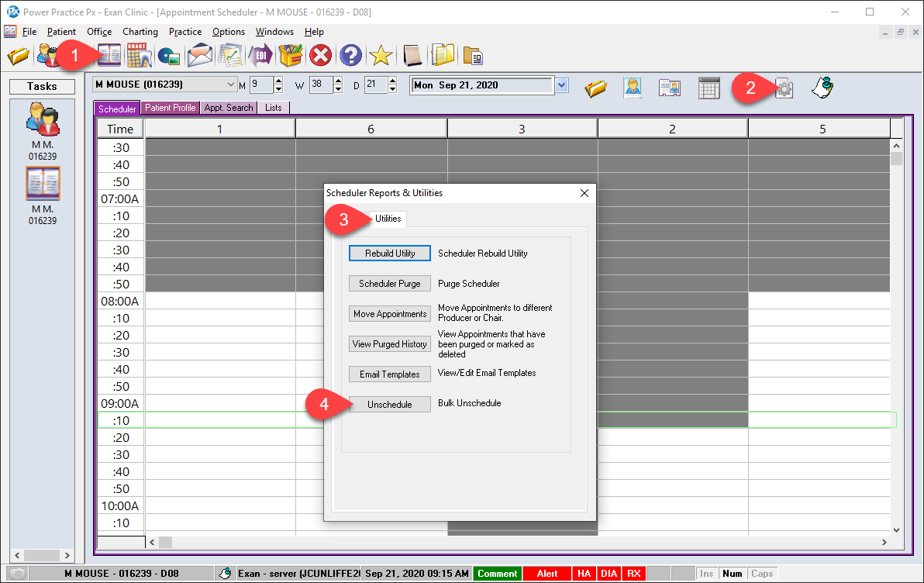The width and height of the screenshot is (924, 583).
Task: Decrease the day (D) spinner value
Action: pos(392,89)
